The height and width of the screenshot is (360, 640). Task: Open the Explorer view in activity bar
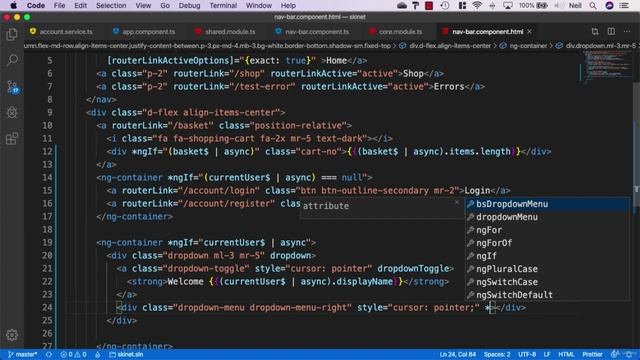coord(12,34)
